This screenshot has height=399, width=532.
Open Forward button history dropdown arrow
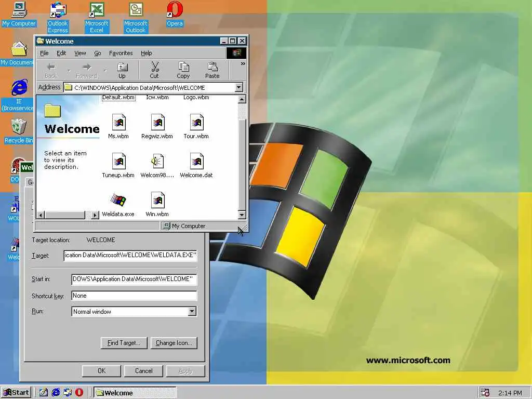pyautogui.click(x=105, y=71)
